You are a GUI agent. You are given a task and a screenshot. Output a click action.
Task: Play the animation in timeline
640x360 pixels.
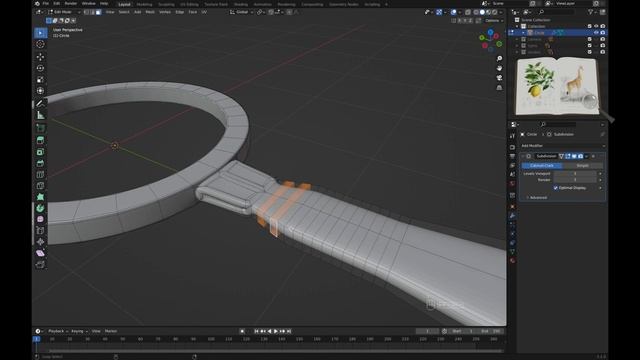[x=276, y=331]
